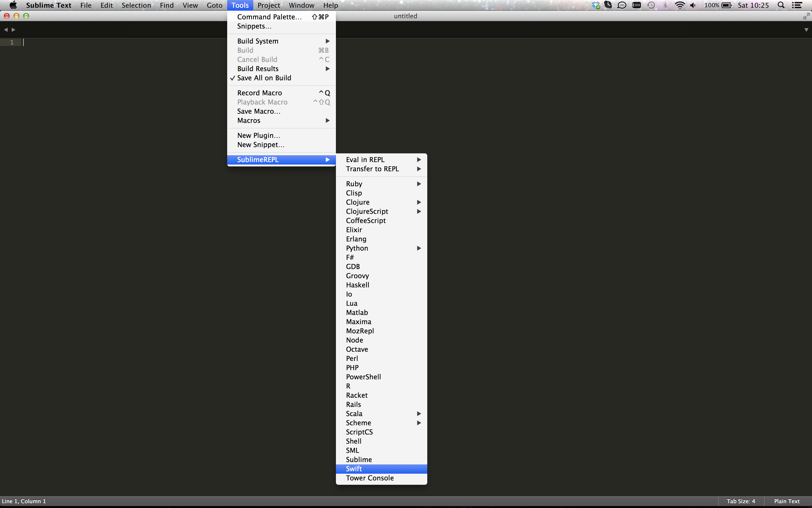Open the Apple menu
Viewport: 812px width, 508px height.
(13, 5)
